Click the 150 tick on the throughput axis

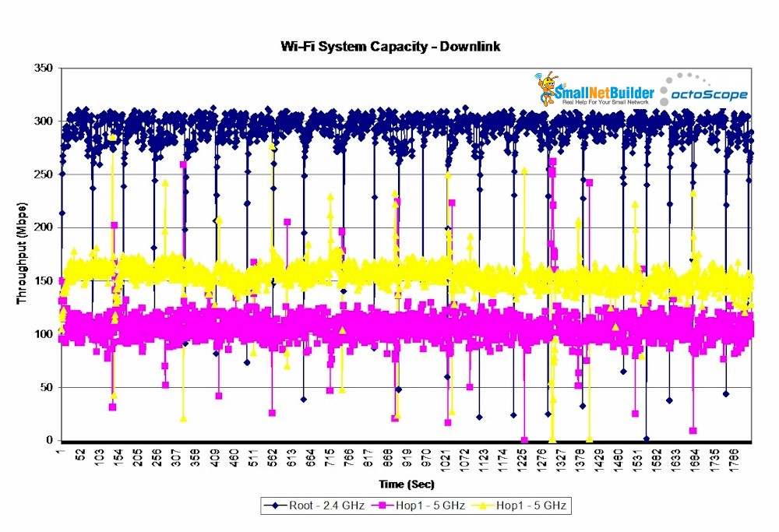[x=44, y=280]
